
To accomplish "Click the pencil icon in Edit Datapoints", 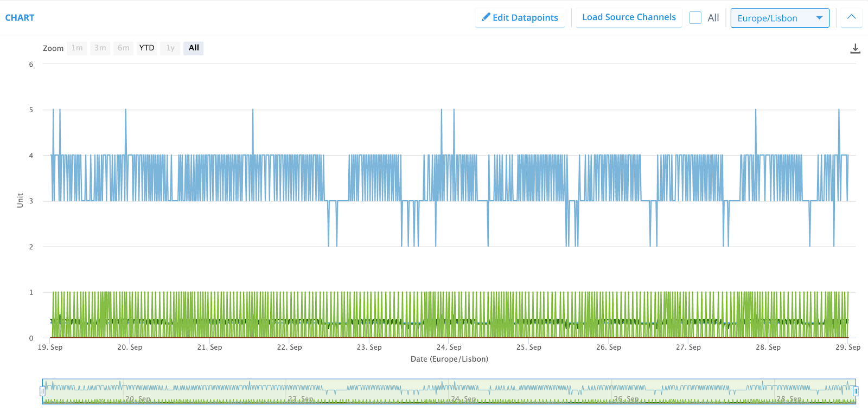I will point(486,17).
